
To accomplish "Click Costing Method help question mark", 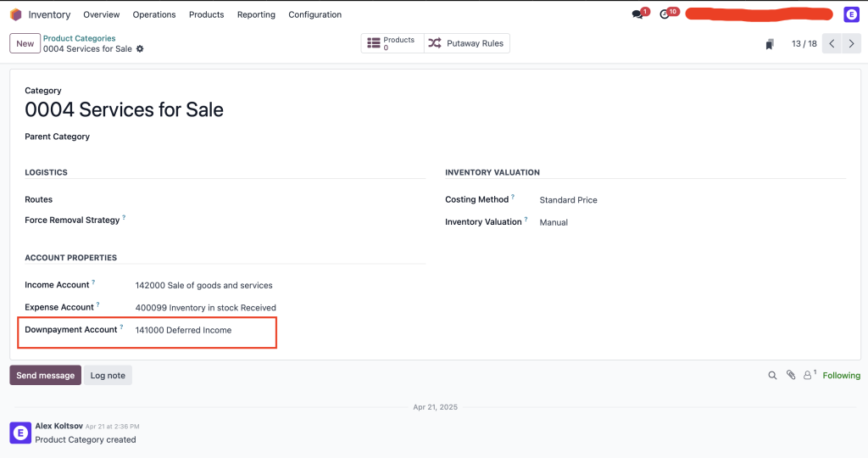I will (x=513, y=197).
